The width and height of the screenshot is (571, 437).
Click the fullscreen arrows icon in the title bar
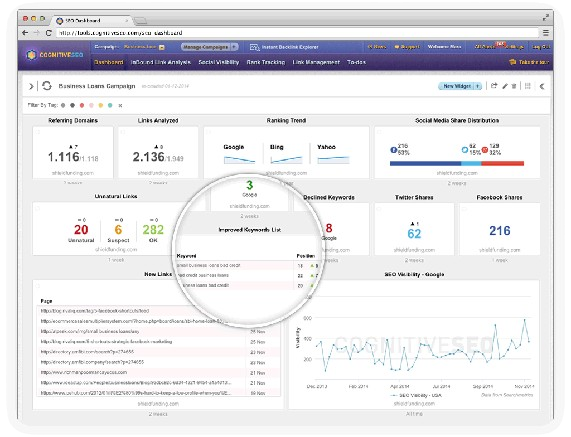click(546, 17)
